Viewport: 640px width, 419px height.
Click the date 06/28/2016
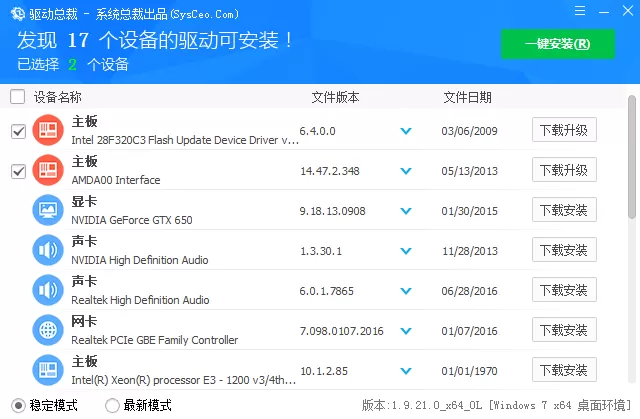pos(469,291)
